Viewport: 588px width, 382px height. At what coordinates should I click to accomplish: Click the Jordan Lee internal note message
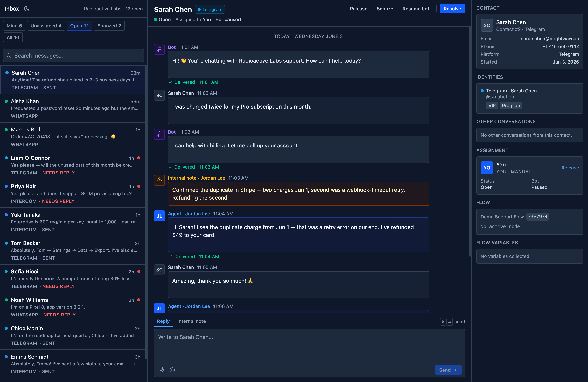point(298,194)
